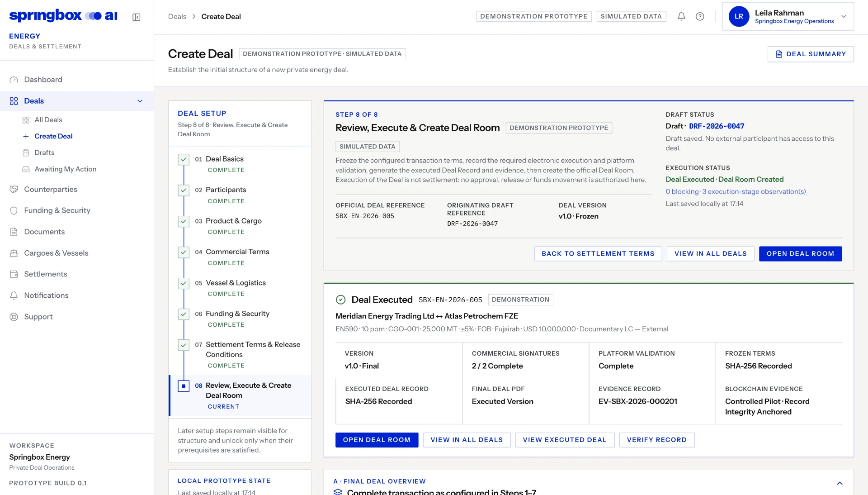This screenshot has height=495, width=868.
Task: Toggle the Vessel & Logistics step checkbox
Action: tap(184, 283)
